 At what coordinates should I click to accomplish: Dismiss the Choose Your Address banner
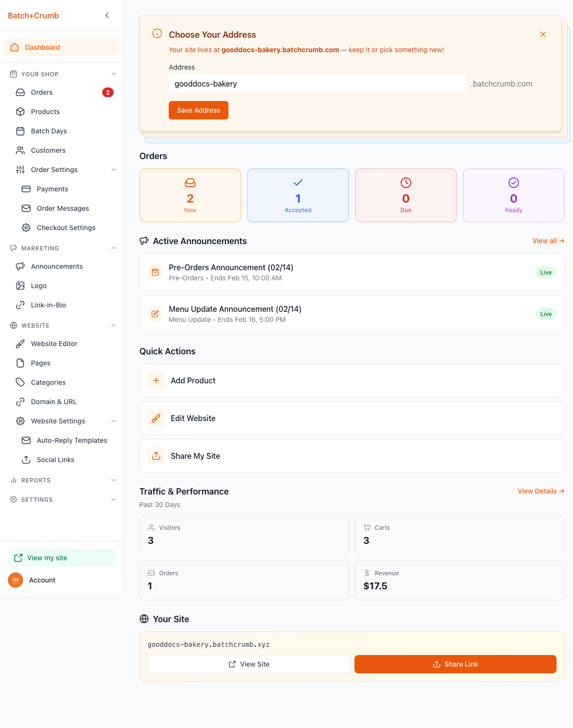543,34
